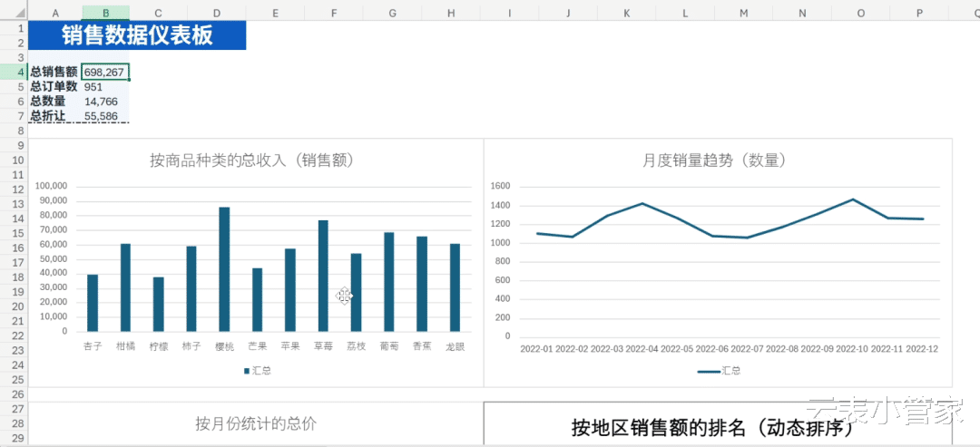
Task: Click the select-all corner of the sheet
Action: (x=14, y=13)
